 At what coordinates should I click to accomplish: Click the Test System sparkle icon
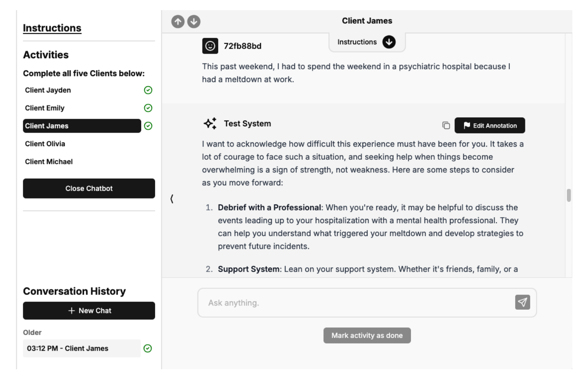(x=210, y=124)
